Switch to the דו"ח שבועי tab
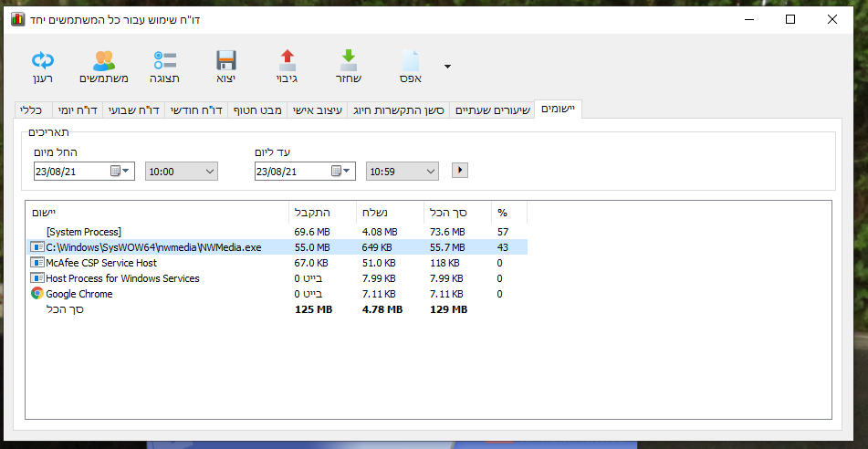The width and height of the screenshot is (868, 449). coord(133,110)
